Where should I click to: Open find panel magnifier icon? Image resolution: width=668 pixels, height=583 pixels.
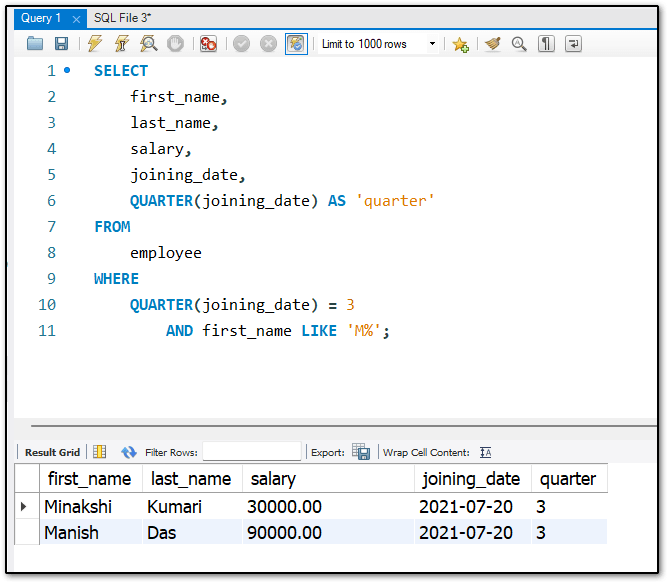pos(519,43)
